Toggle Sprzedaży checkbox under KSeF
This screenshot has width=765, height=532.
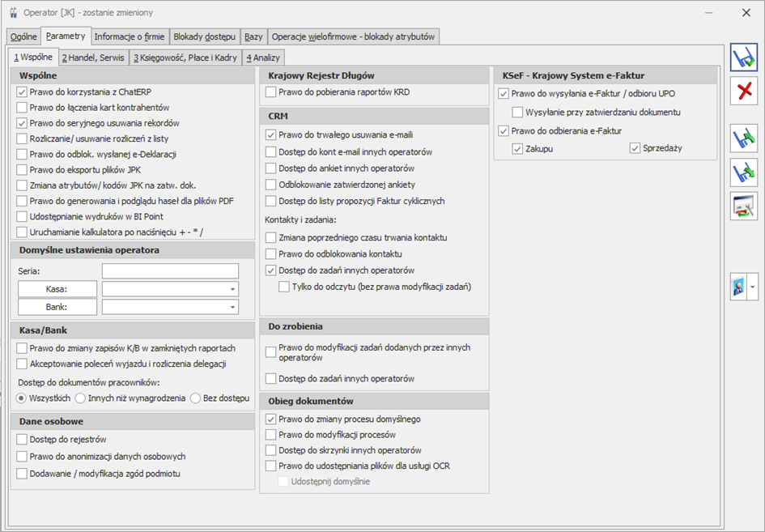[x=635, y=148]
